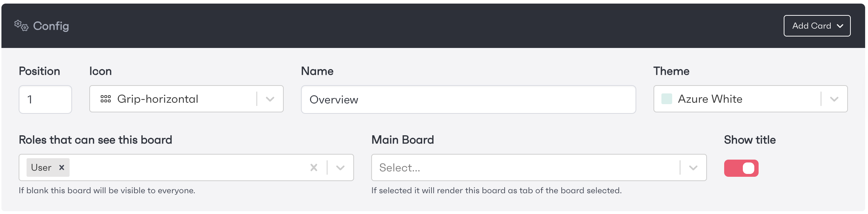Focus the Name field containing Overview
This screenshot has width=868, height=214.
[468, 99]
